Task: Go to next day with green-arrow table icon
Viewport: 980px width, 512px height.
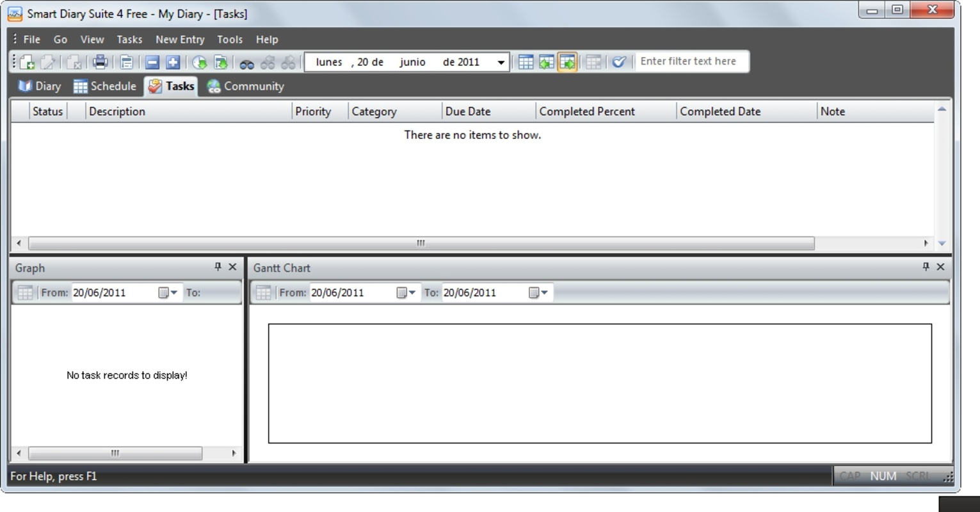Action: [x=568, y=61]
